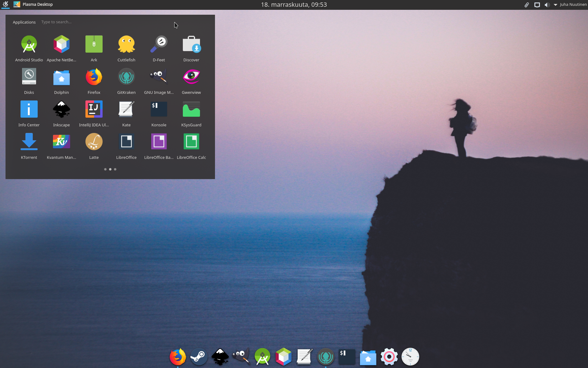Launch Inkscape from the application grid
The width and height of the screenshot is (588, 368).
point(62,113)
